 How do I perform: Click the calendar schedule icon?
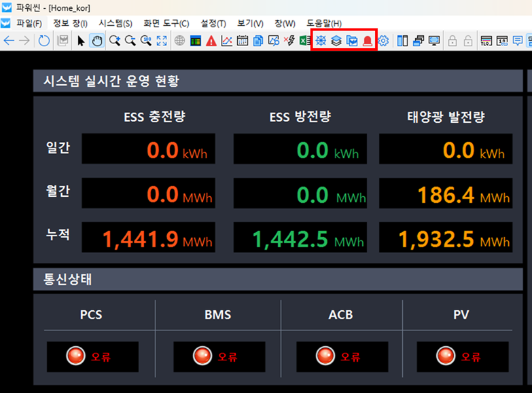pyautogui.click(x=243, y=41)
